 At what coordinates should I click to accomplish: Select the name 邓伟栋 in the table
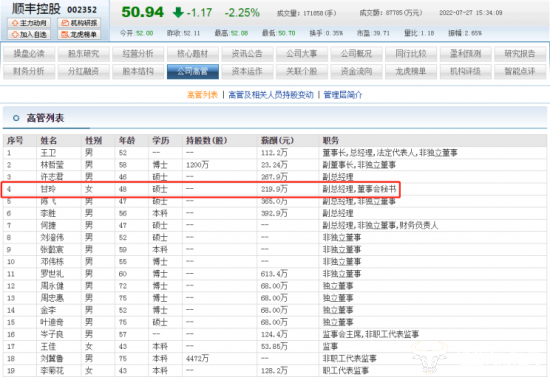[x=52, y=262]
